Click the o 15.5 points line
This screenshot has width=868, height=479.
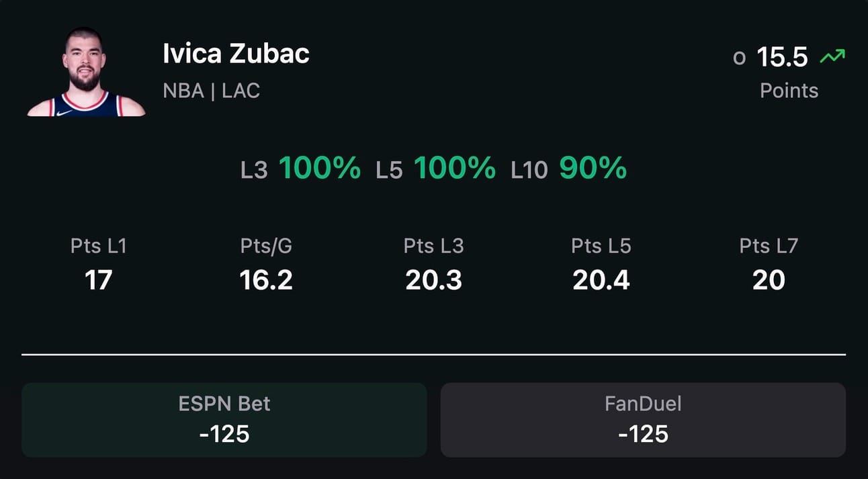[771, 58]
